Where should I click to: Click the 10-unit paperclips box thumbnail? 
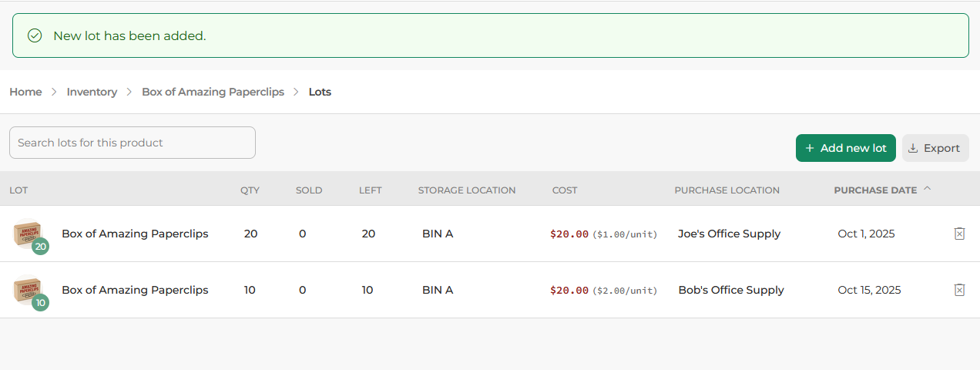(x=25, y=288)
